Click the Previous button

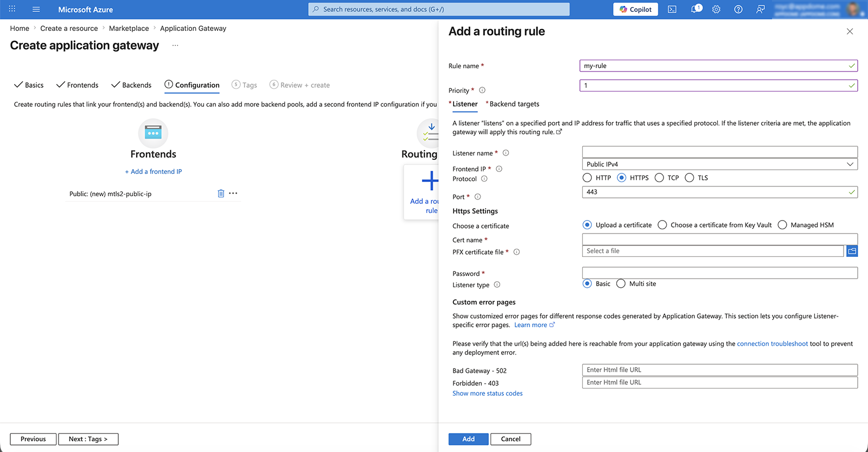33,439
